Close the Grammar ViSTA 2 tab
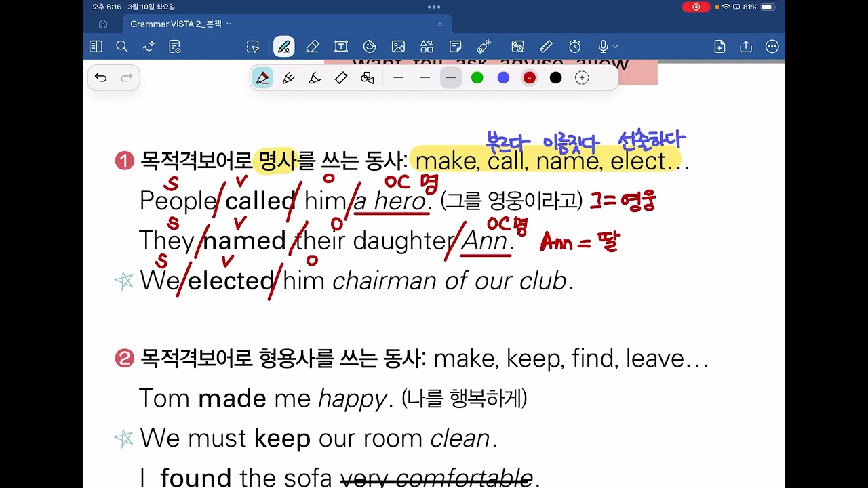The height and width of the screenshot is (488, 868). pos(439,24)
